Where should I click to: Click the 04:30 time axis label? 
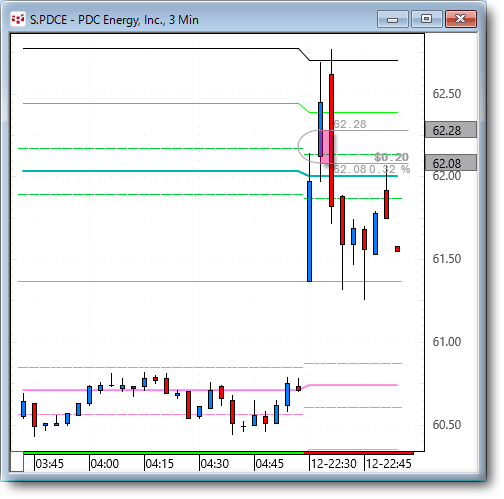click(x=215, y=464)
